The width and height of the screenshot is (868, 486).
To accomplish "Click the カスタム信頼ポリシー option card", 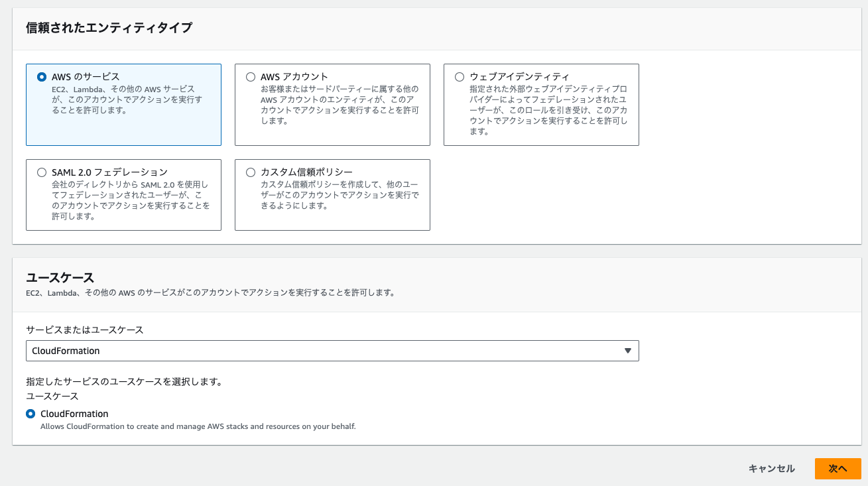I will point(332,194).
